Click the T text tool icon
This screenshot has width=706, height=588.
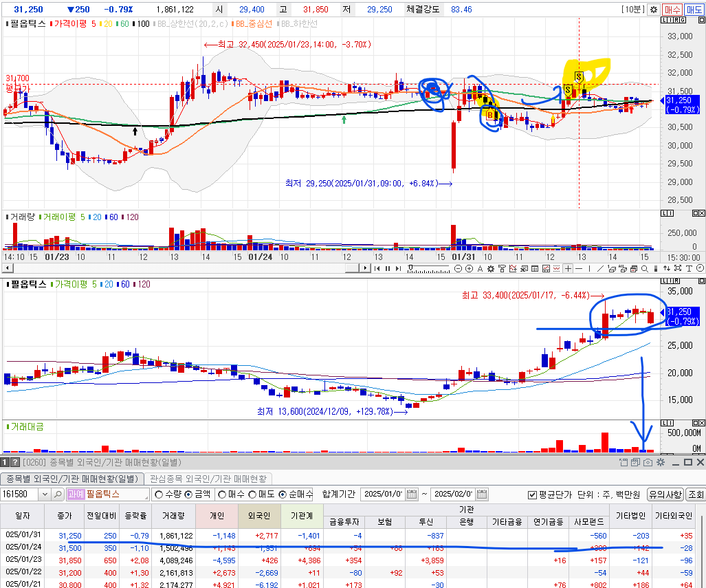click(689, 268)
